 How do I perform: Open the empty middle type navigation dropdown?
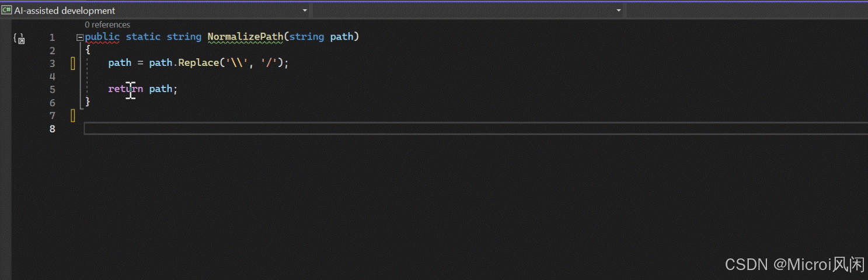(x=468, y=10)
